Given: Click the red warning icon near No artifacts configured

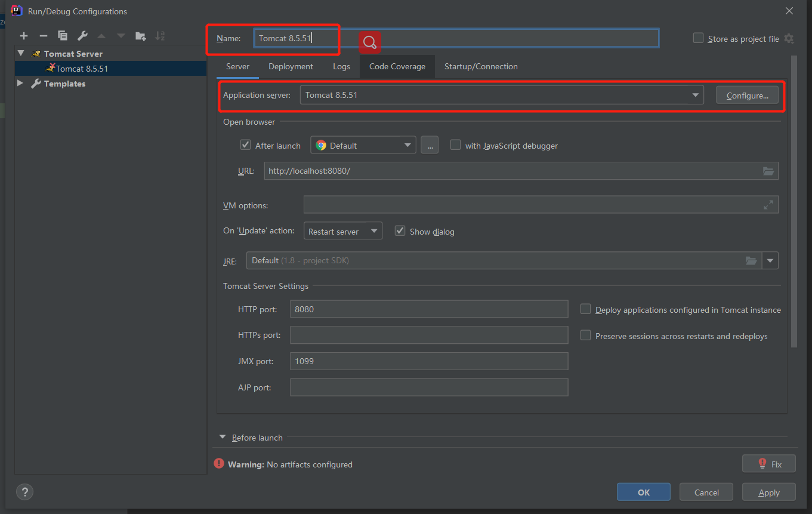Looking at the screenshot, I should point(219,464).
